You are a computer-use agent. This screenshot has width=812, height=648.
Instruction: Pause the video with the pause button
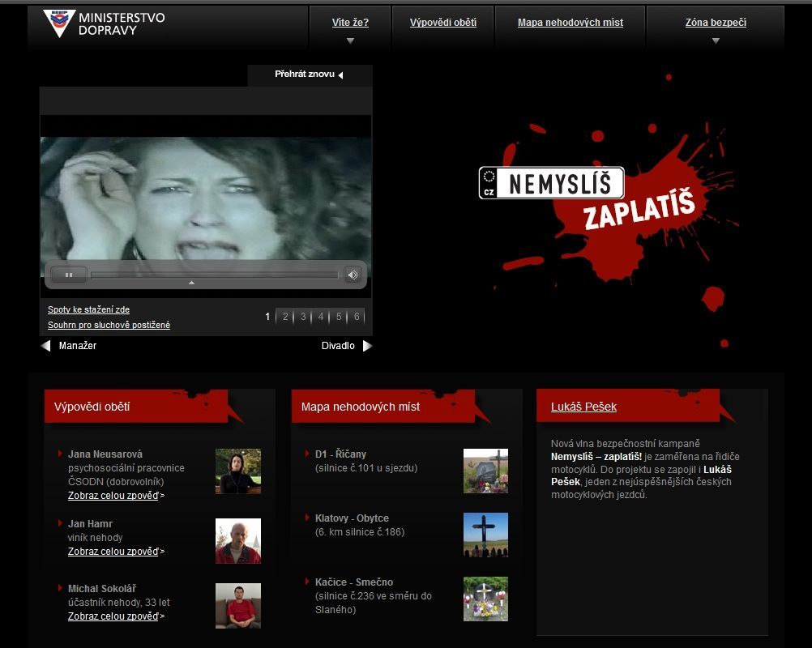(x=69, y=275)
